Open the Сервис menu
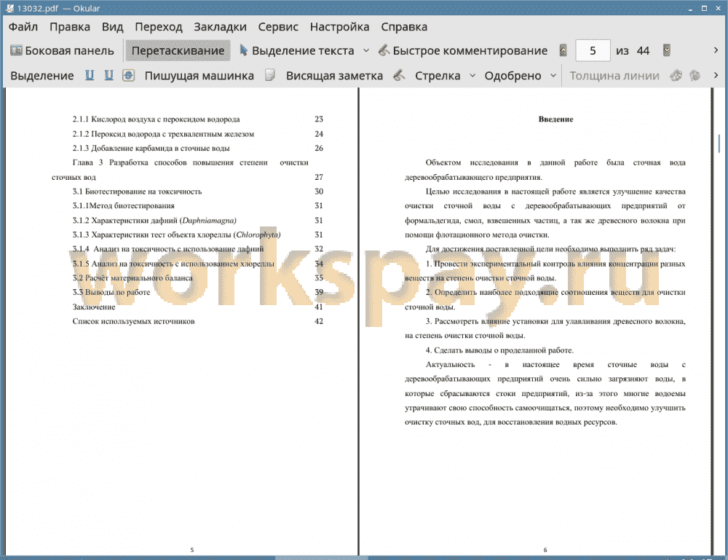Image resolution: width=728 pixels, height=560 pixels. pyautogui.click(x=278, y=27)
